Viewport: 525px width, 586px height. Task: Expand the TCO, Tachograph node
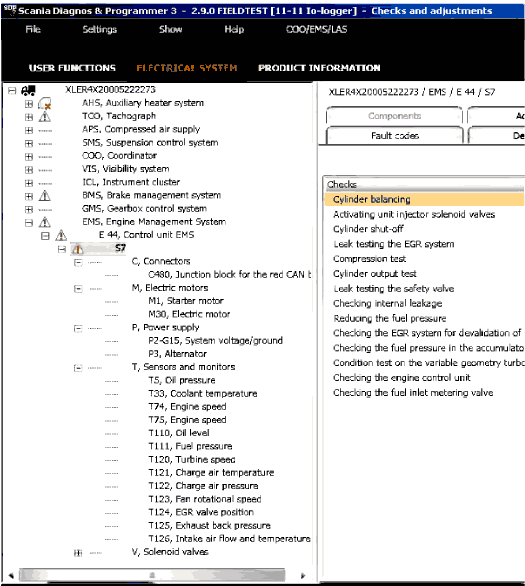click(29, 117)
